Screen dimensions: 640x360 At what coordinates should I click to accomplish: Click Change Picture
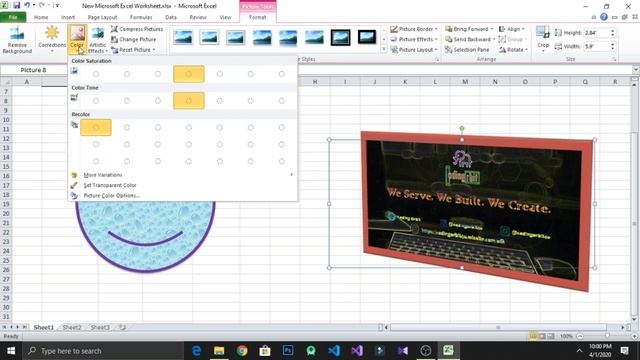click(x=134, y=39)
